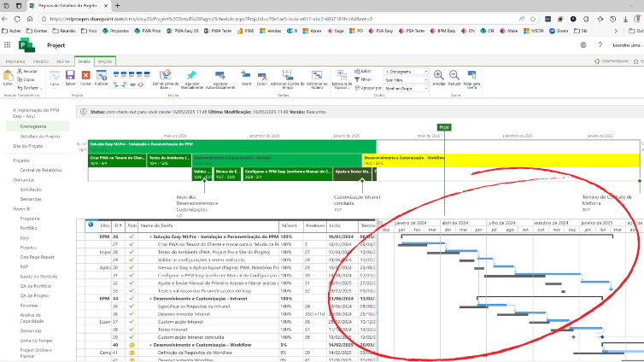
Task: Click yellow 'Desenvolvimento e Customização - Workflow' timeline bar
Action: pos(501,160)
